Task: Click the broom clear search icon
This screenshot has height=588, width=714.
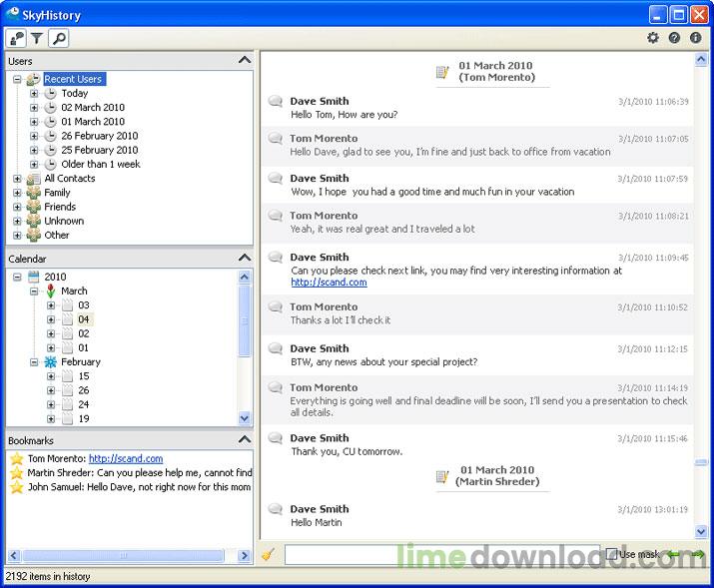Action: (269, 554)
